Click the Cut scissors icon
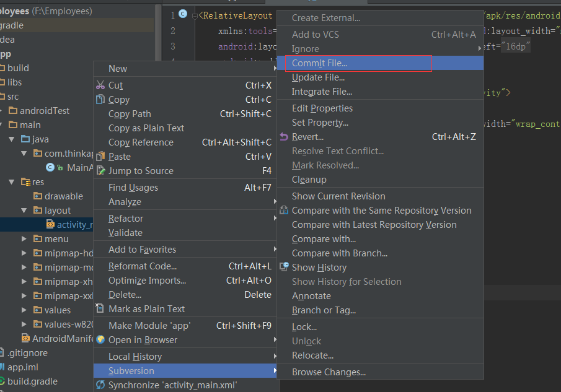This screenshot has width=561, height=392. 100,85
